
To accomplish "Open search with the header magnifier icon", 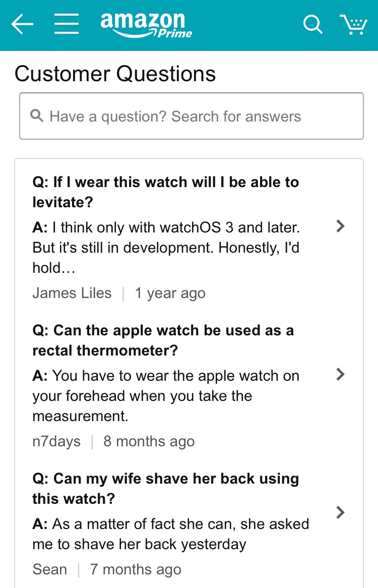I will point(313,24).
